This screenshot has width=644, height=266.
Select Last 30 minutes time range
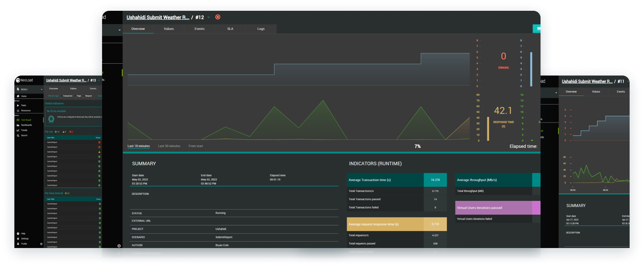169,146
